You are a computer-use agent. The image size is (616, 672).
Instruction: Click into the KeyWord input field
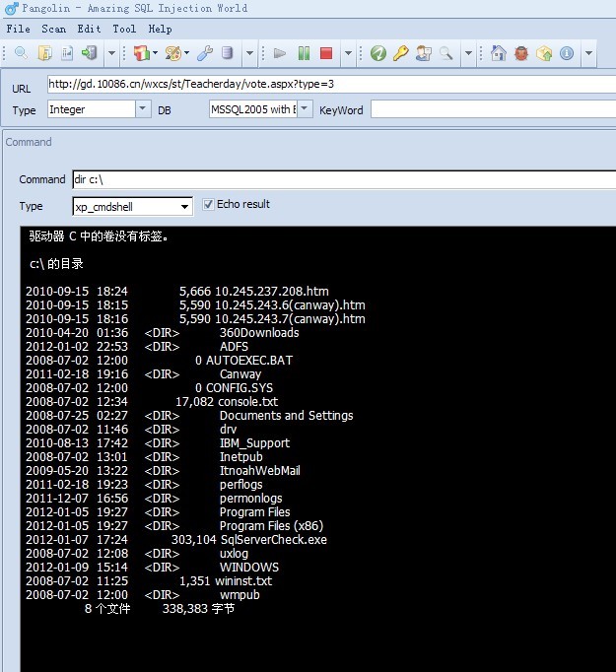pyautogui.click(x=493, y=109)
